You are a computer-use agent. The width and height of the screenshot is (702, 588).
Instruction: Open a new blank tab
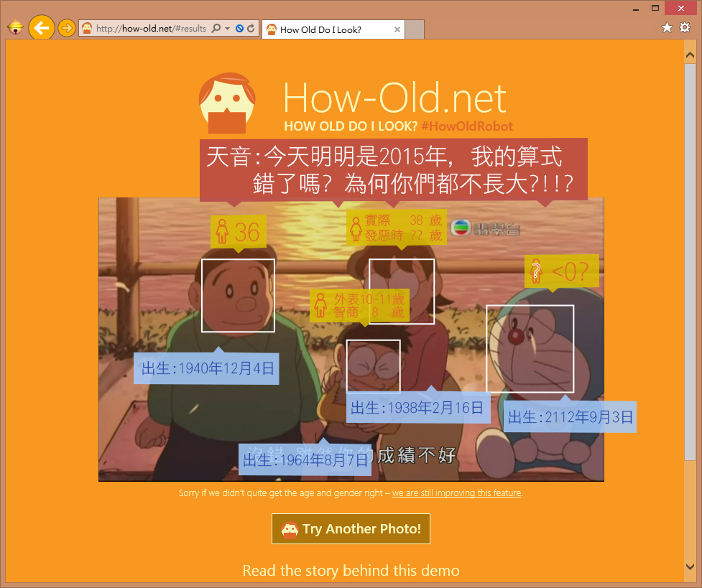[415, 29]
